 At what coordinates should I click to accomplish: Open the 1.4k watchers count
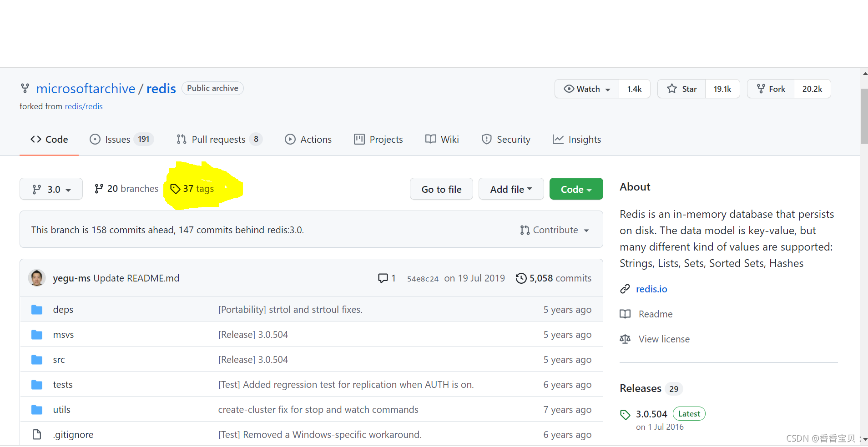pos(634,89)
